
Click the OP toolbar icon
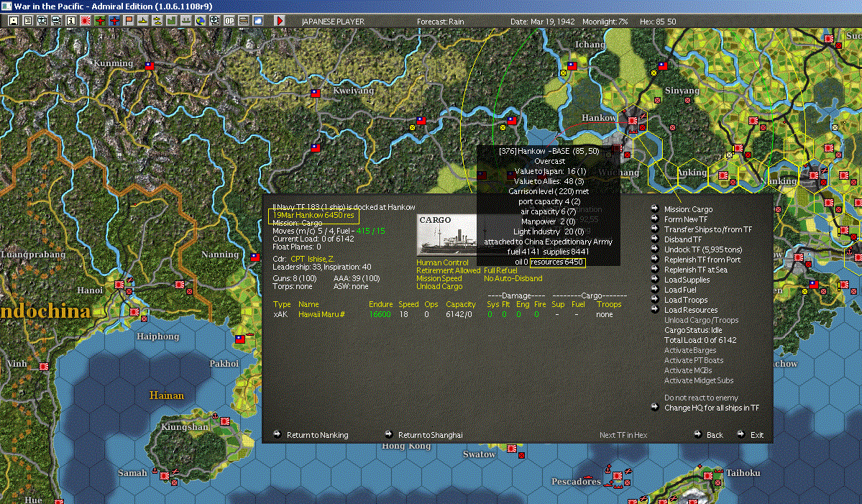coord(229,21)
